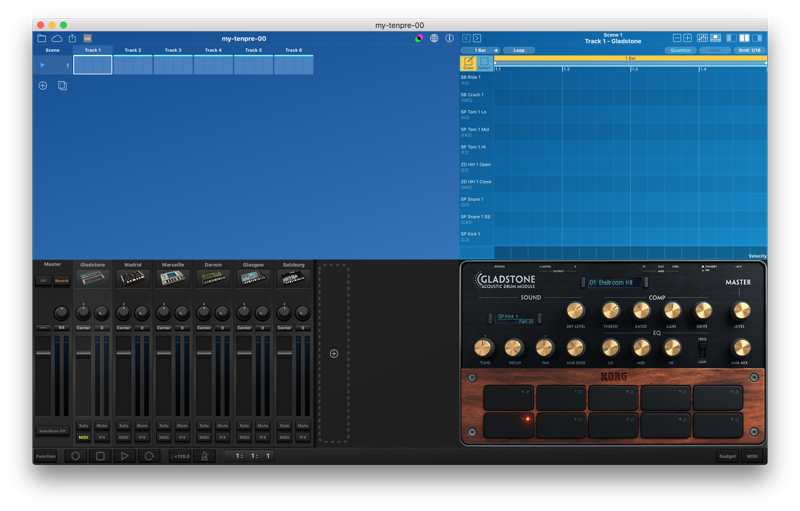Add a new scene with the plus icon
This screenshot has width=800, height=511.
(x=43, y=86)
